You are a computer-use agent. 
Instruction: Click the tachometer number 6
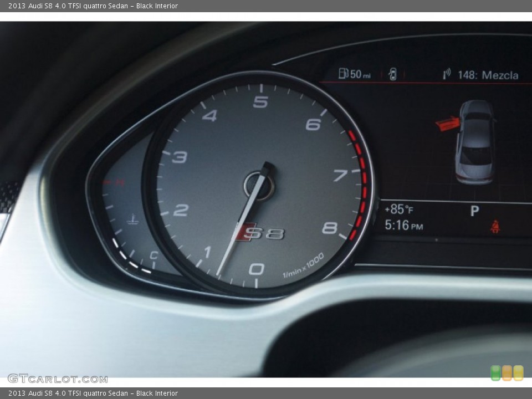tap(313, 124)
